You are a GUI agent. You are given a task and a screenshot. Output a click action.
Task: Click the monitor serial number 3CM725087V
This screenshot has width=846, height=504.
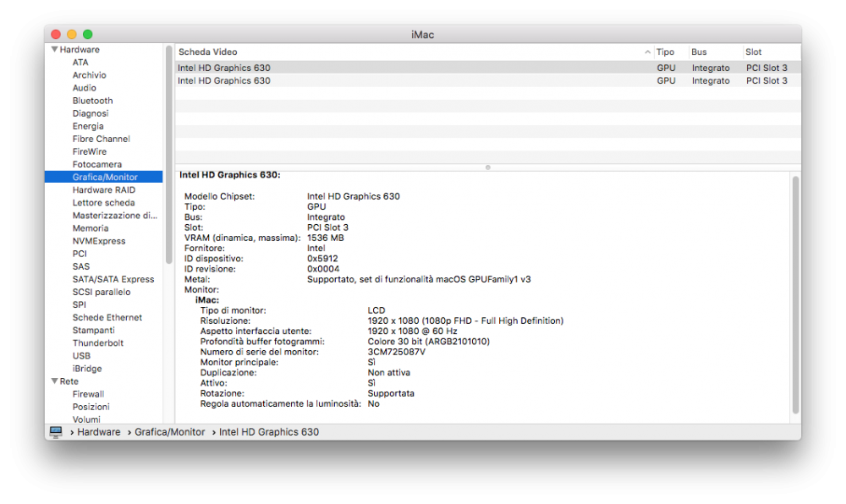tap(396, 352)
